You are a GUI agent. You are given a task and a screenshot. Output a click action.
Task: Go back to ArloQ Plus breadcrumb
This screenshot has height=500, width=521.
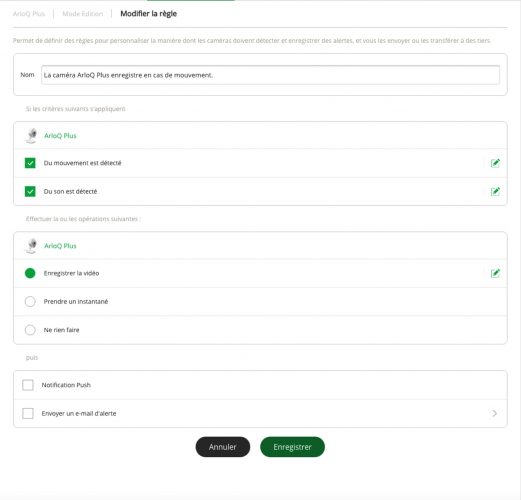pos(29,14)
